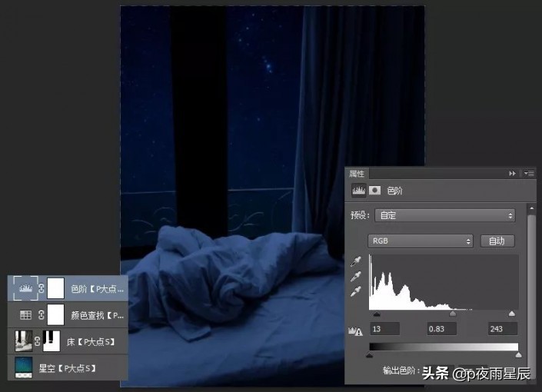Click the layer mask icon in Properties

(374, 190)
